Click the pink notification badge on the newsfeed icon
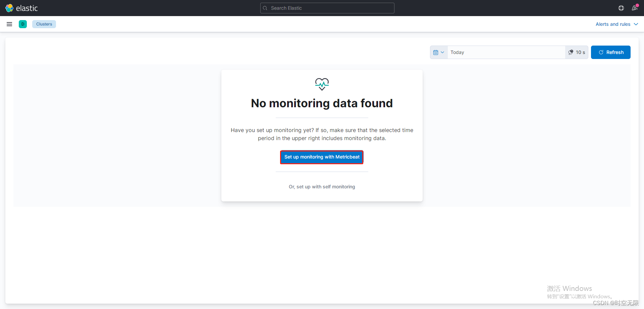Viewport: 644px width, 309px height. [x=638, y=5]
